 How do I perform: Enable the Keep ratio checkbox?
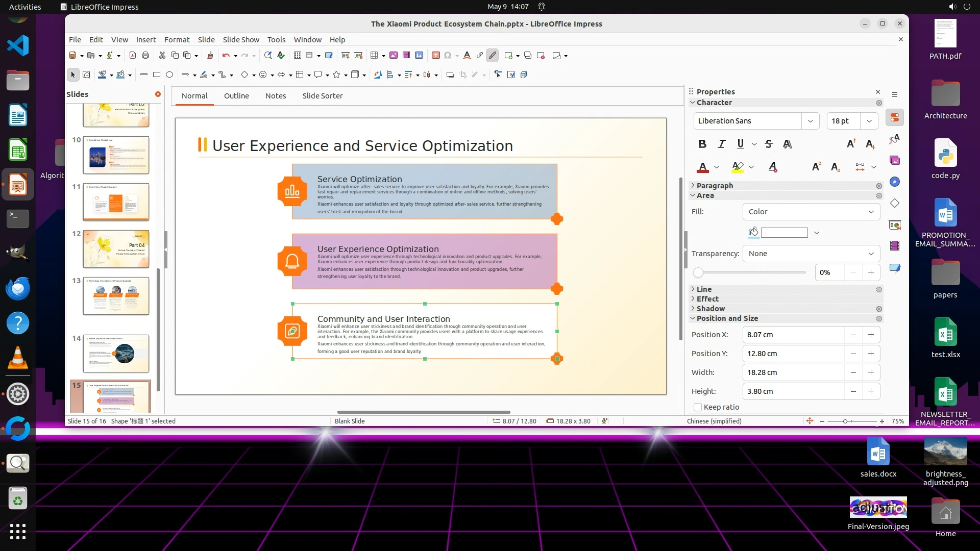[x=698, y=407]
